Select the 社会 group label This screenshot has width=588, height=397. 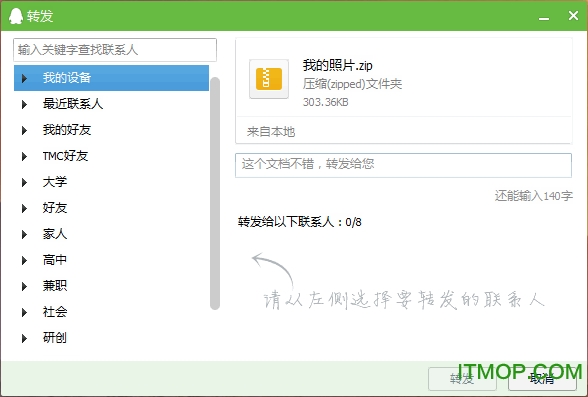[55, 312]
